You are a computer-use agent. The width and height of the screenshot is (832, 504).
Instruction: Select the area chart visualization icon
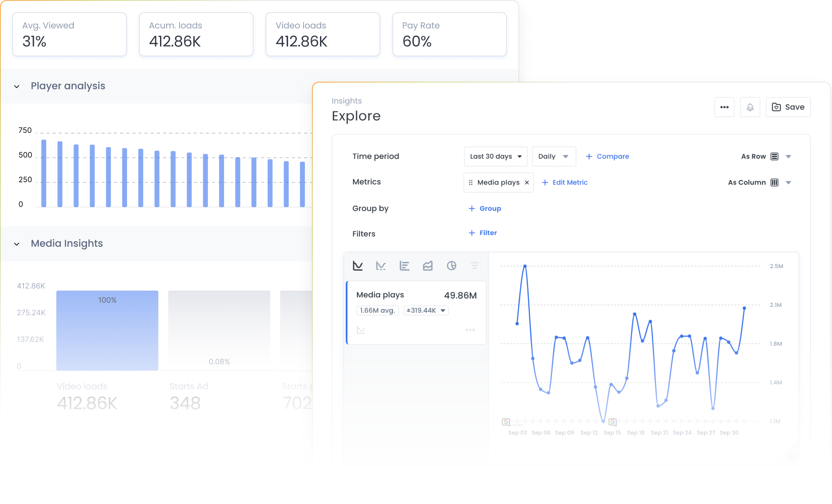[428, 265]
